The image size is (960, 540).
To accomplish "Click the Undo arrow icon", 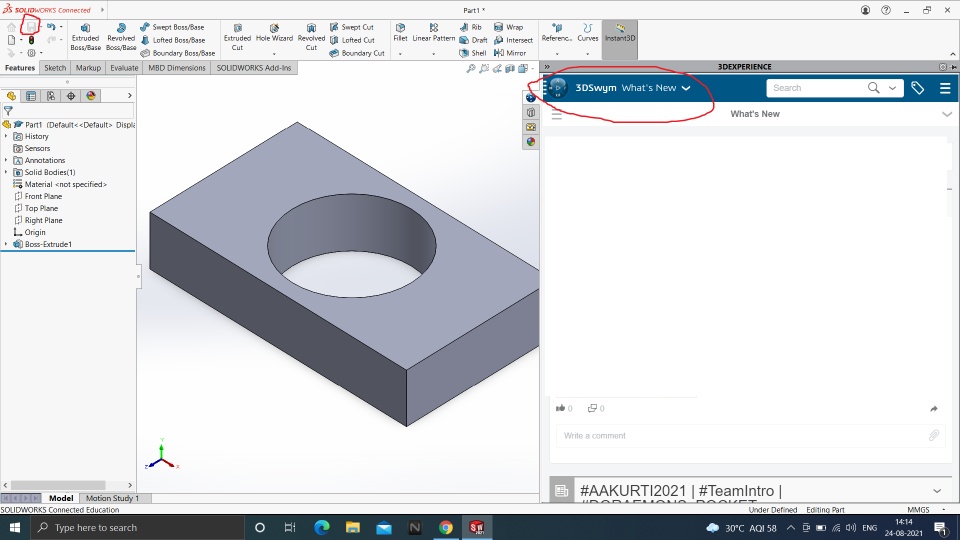I will 51,26.
